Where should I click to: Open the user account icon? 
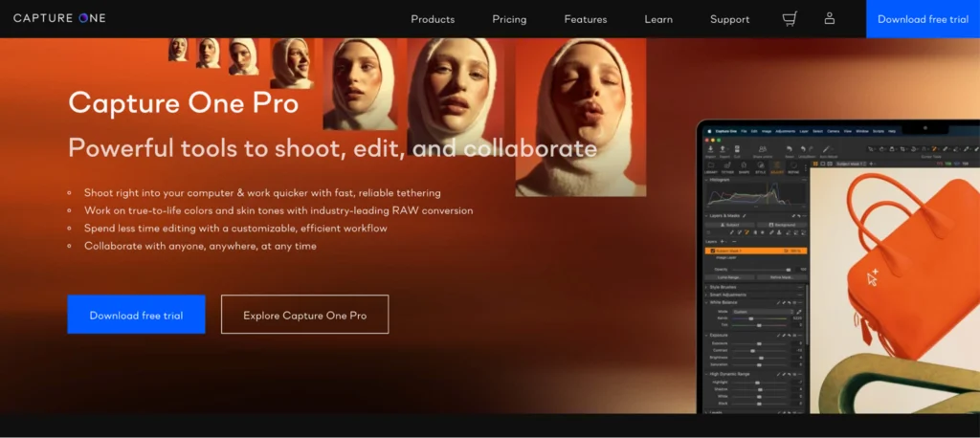(x=830, y=19)
